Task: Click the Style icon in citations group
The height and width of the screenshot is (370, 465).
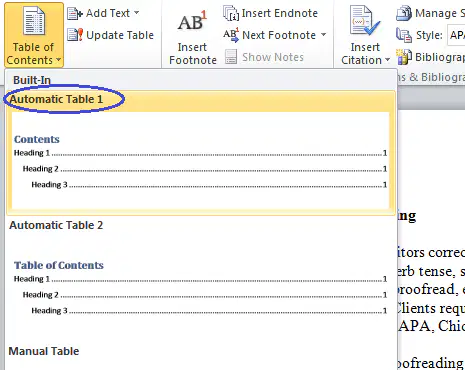Action: point(404,35)
